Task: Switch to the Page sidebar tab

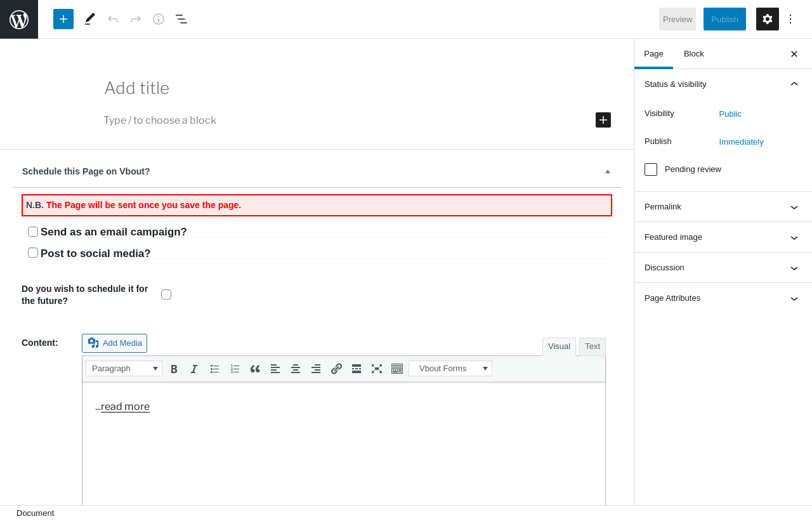Action: point(653,54)
